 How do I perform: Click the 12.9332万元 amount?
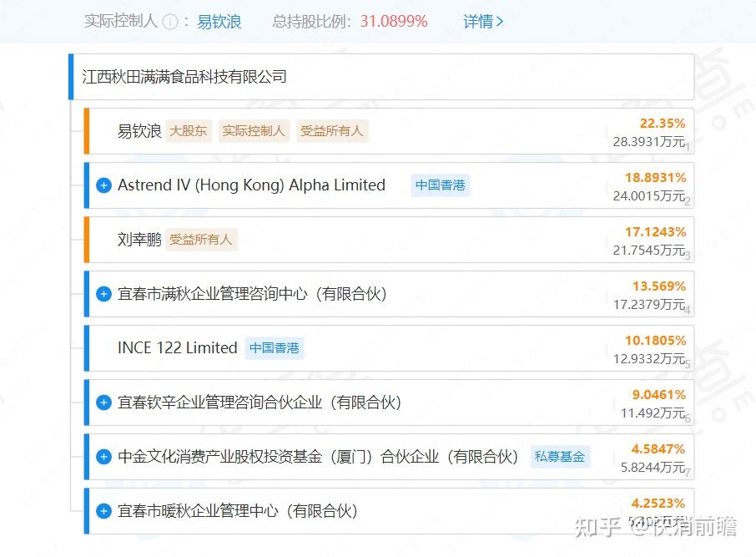coord(649,359)
